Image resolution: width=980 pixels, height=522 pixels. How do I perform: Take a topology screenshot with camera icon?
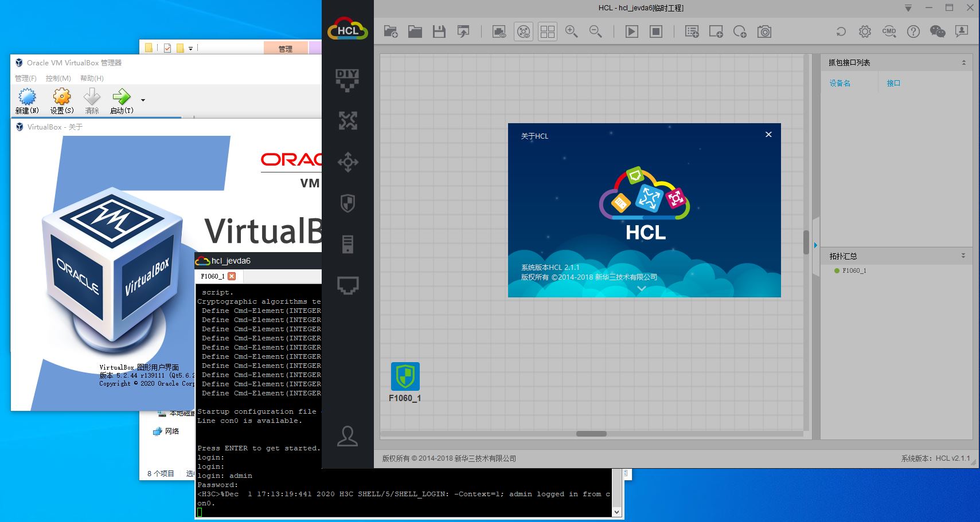[x=764, y=32]
